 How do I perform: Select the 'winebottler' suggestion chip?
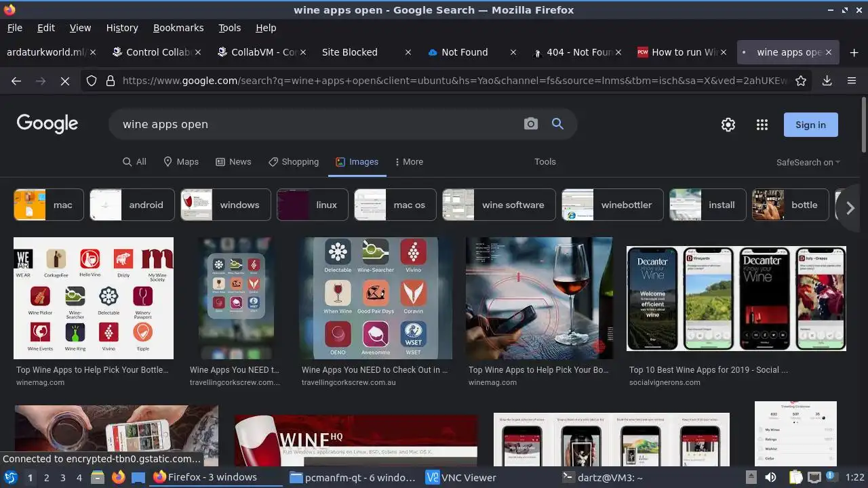pyautogui.click(x=612, y=205)
